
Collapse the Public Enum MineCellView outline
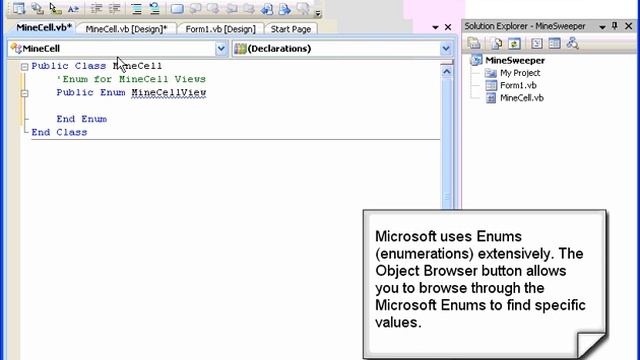pos(24,93)
